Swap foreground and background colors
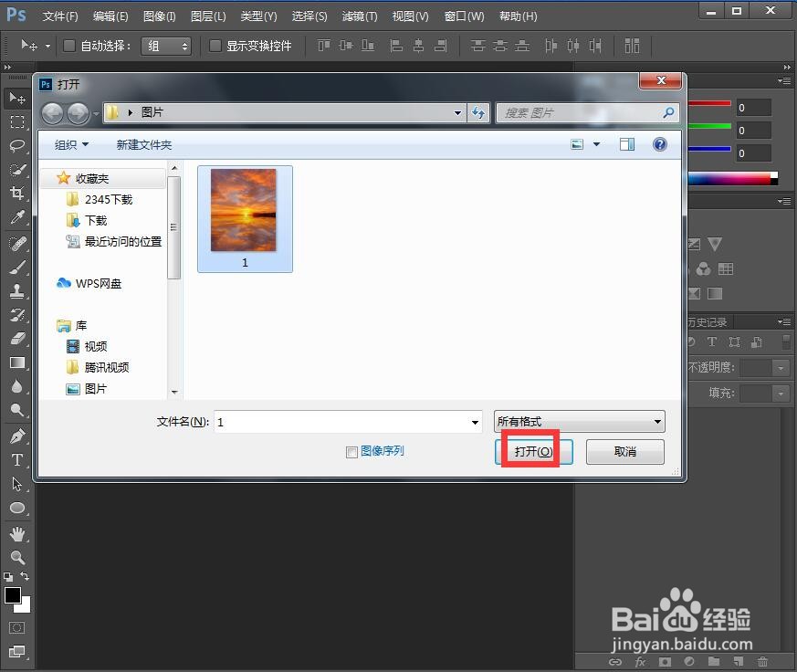 point(25,576)
